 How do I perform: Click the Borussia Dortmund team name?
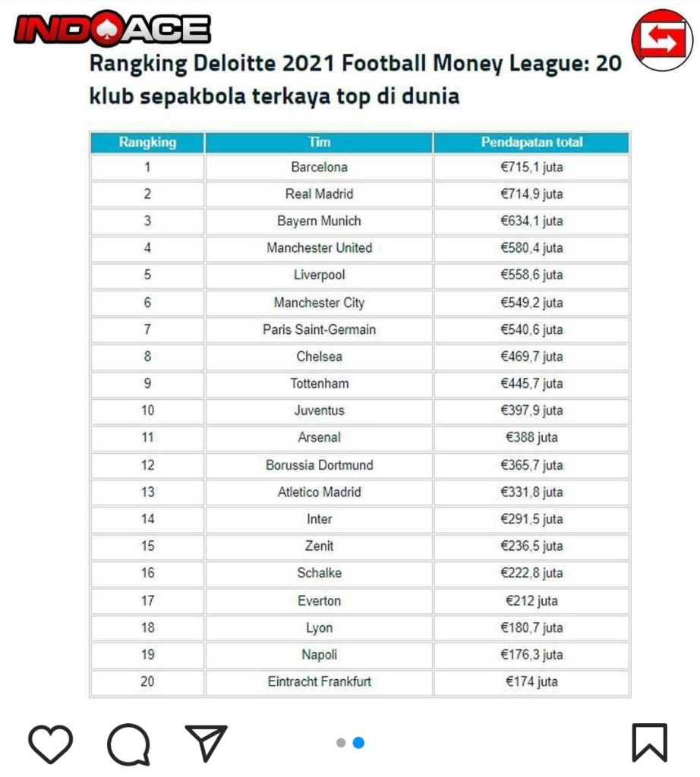[319, 465]
